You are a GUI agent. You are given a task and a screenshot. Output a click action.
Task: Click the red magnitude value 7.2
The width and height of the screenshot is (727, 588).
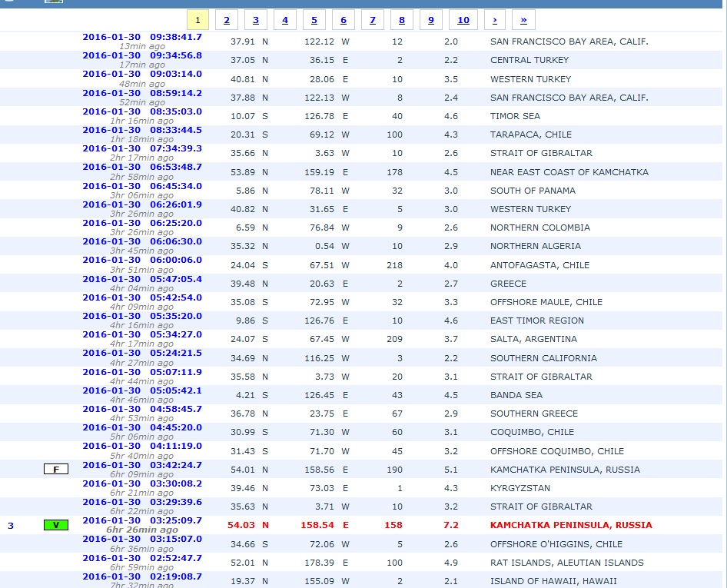click(451, 526)
